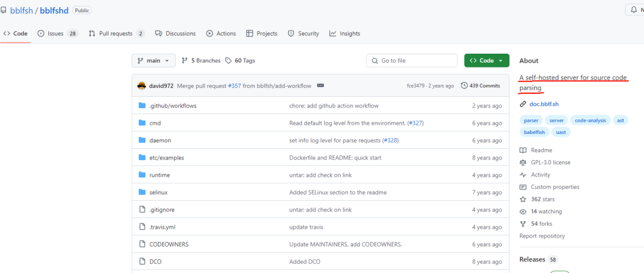Click the Tags icon beside 60 Tags
Screen dimensions: 644x273
(x=228, y=60)
